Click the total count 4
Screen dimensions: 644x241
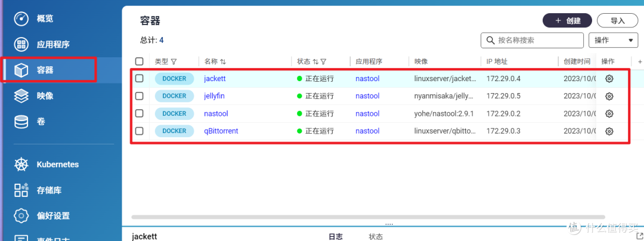[162, 40]
